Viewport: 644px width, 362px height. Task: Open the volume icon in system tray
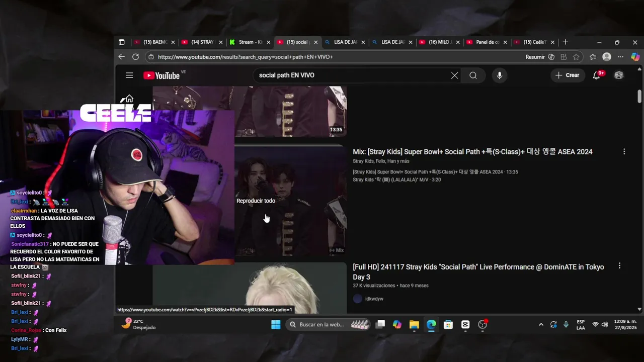[605, 325]
